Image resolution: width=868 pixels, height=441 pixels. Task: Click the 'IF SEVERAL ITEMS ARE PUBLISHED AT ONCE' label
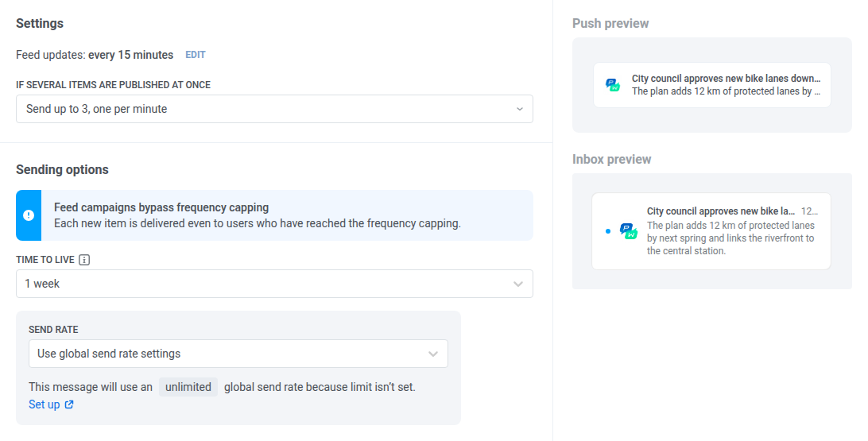pyautogui.click(x=114, y=85)
